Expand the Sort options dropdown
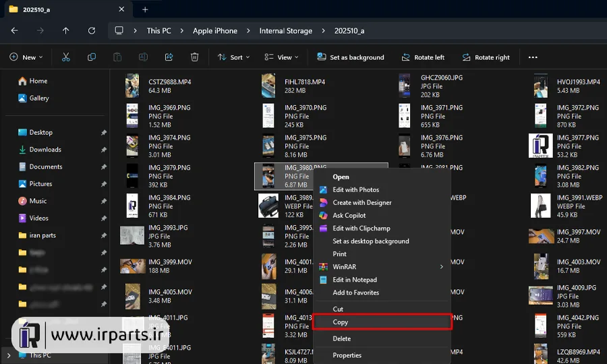The image size is (607, 364). [233, 57]
